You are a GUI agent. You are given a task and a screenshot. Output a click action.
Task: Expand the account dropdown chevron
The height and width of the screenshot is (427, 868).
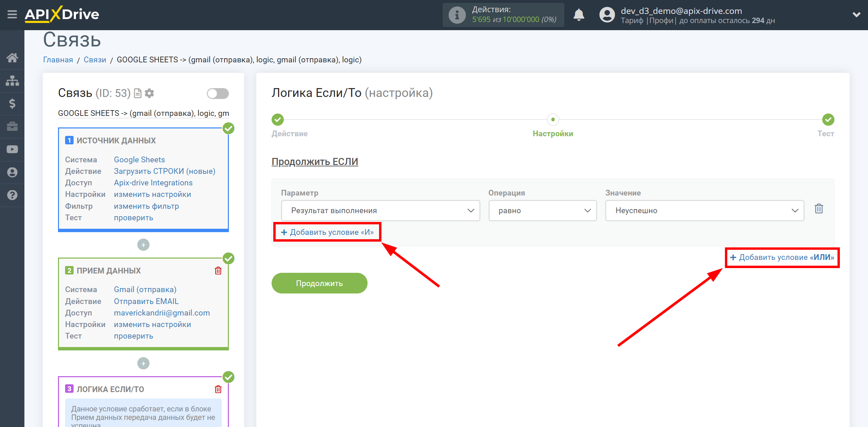pos(856,15)
